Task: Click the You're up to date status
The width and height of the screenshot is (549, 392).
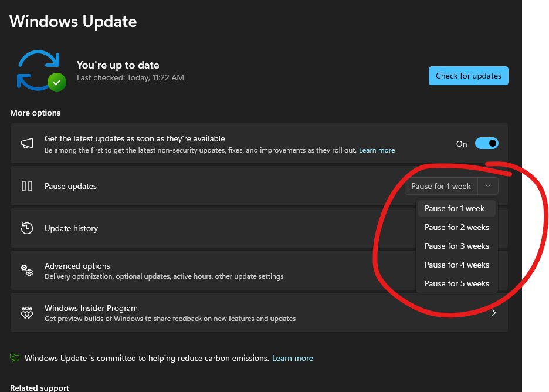Action: coord(118,65)
